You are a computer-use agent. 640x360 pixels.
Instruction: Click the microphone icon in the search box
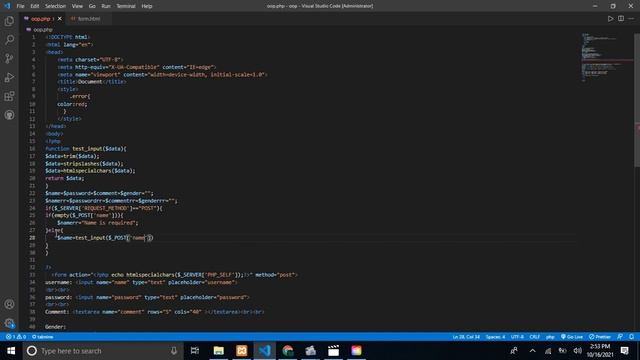pyautogui.click(x=174, y=351)
